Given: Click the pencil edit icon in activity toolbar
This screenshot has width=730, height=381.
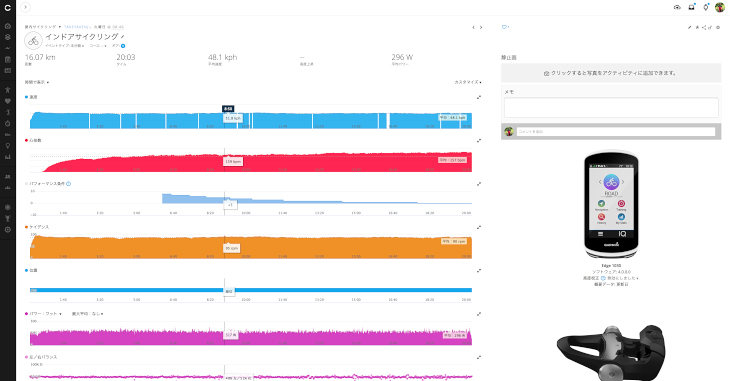Looking at the screenshot, I should [x=689, y=27].
